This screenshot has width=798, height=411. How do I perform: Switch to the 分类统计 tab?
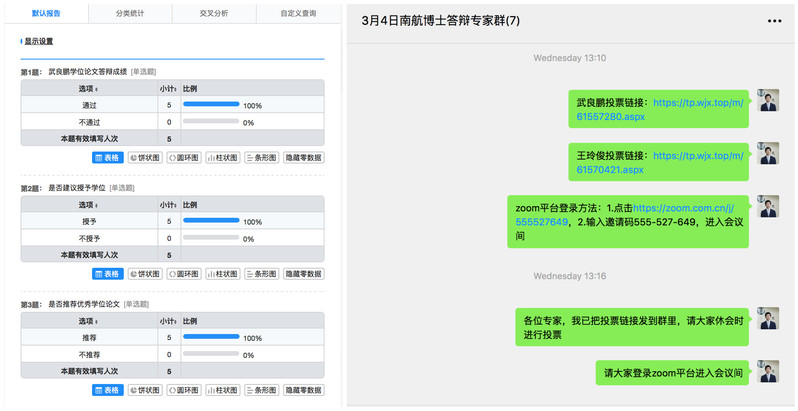coord(130,14)
